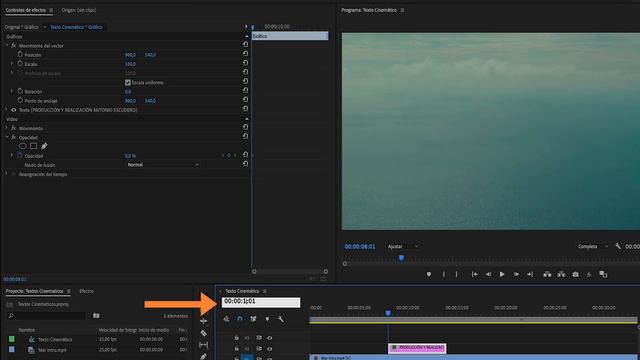This screenshot has width=640, height=360.
Task: Create new bin in Project panel
Action: [x=96, y=315]
